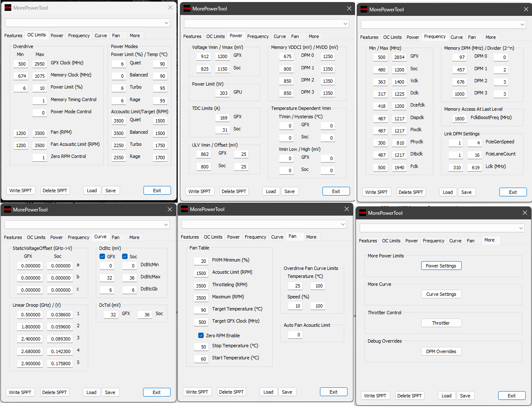Click Delete SPPT in the Power window
The image size is (532, 407).
point(234,191)
